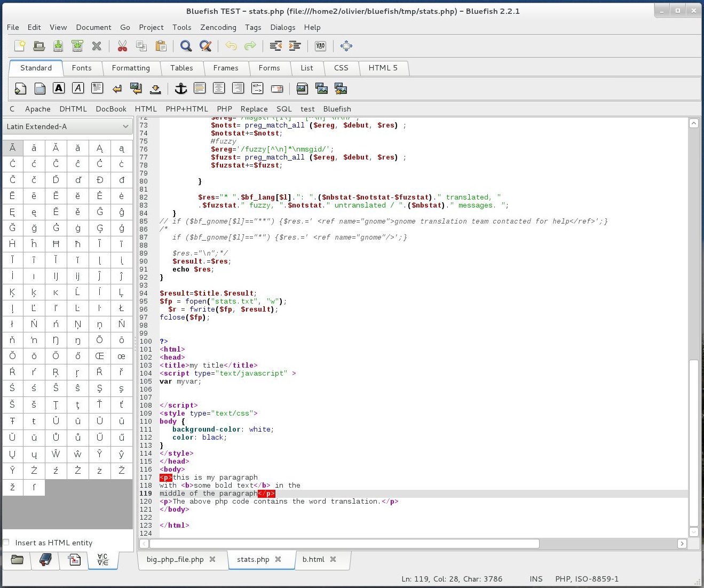Copy selection using the toolbar icon

(x=141, y=46)
